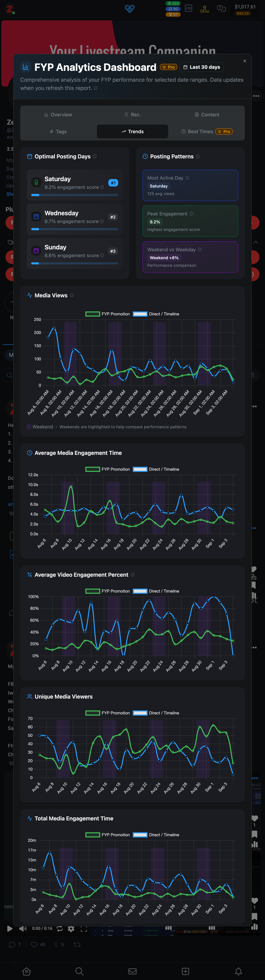
Task: Open the leaderboard star icon in the top bar
Action: (x=204, y=9)
